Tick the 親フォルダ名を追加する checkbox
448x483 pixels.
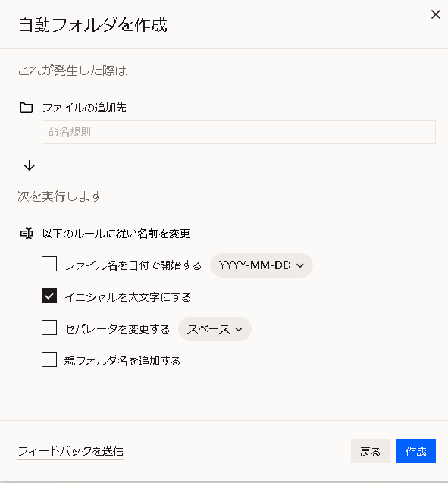(x=49, y=359)
